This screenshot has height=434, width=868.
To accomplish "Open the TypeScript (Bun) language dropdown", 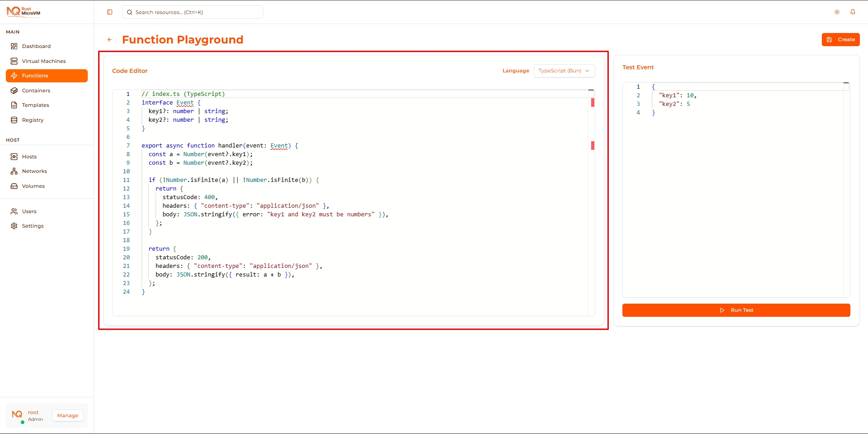I will tap(564, 71).
